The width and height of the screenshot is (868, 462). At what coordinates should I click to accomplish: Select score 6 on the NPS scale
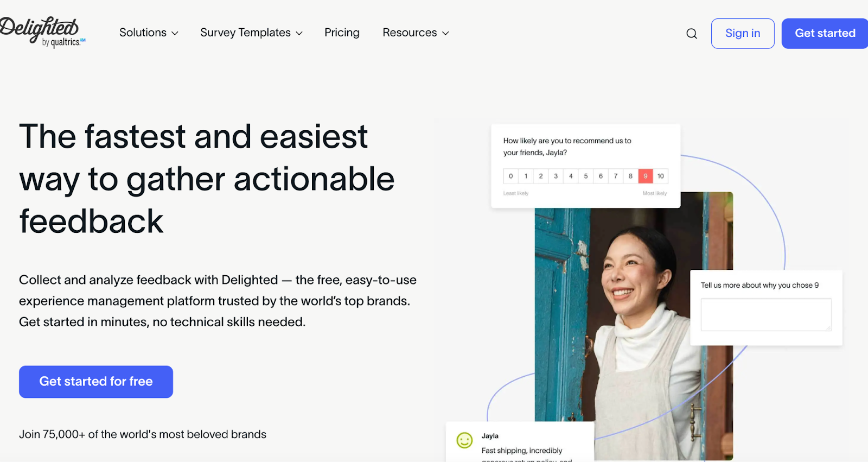pos(601,176)
